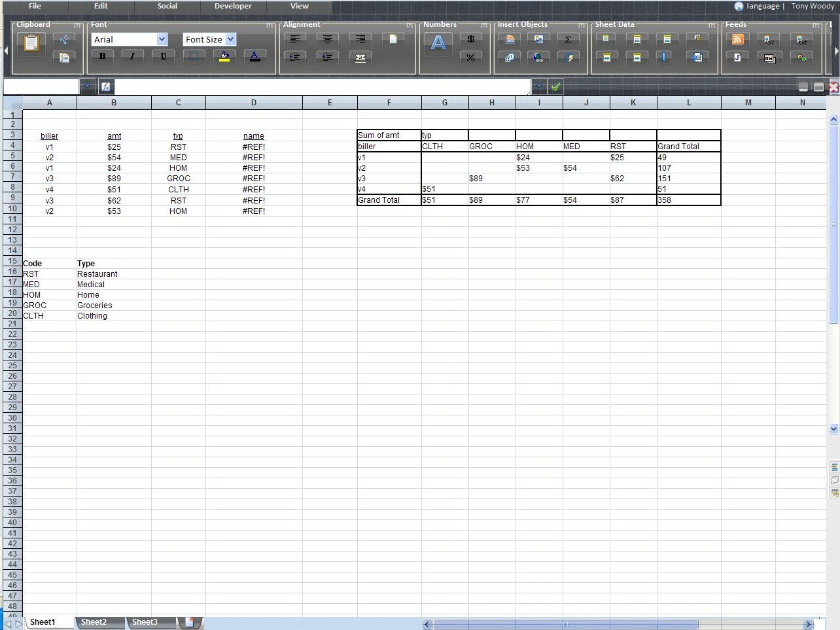Toggle bold formatting

(x=102, y=56)
